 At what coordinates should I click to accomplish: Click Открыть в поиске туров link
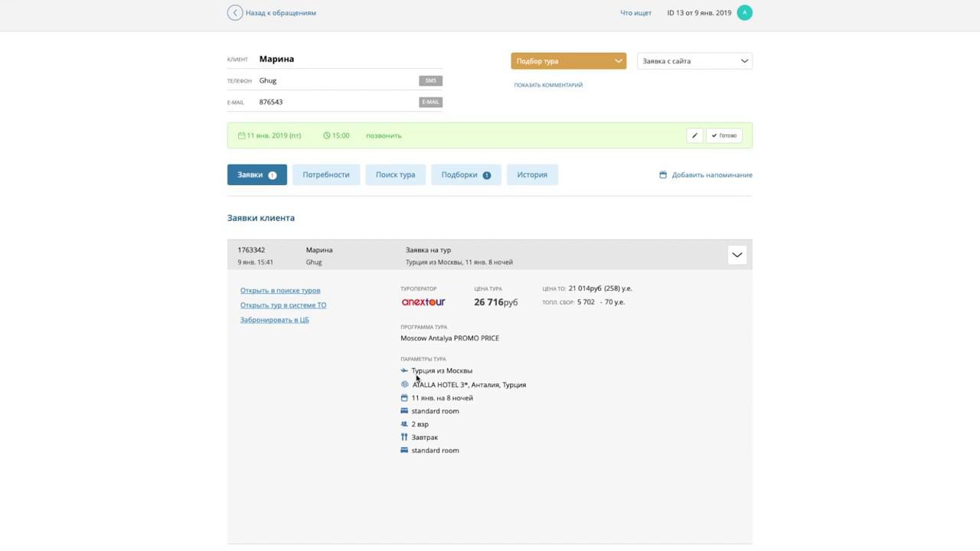(x=280, y=291)
